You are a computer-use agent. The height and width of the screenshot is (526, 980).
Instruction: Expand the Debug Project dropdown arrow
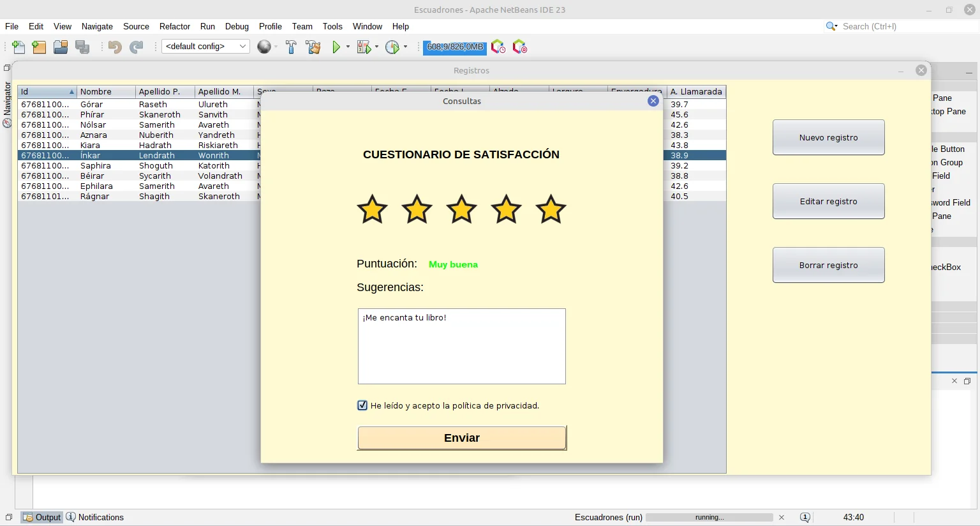click(x=376, y=47)
